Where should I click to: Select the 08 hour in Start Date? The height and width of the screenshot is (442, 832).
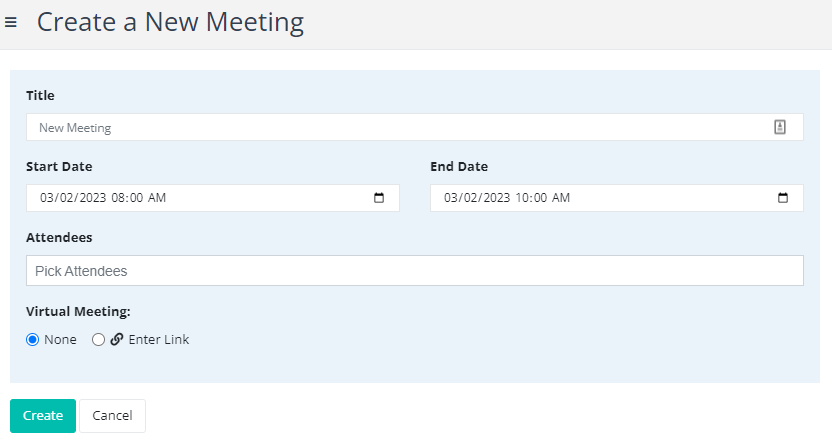[118, 198]
